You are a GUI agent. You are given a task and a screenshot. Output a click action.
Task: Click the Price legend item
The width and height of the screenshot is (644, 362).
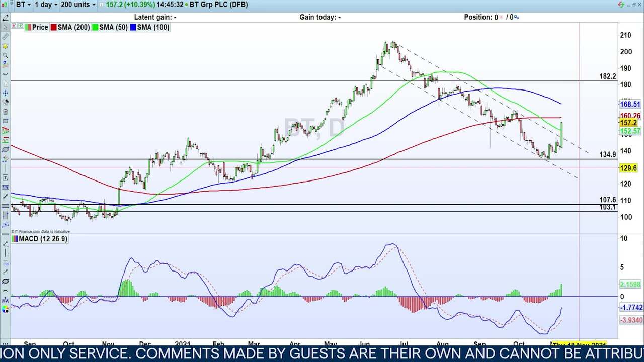[x=37, y=27]
